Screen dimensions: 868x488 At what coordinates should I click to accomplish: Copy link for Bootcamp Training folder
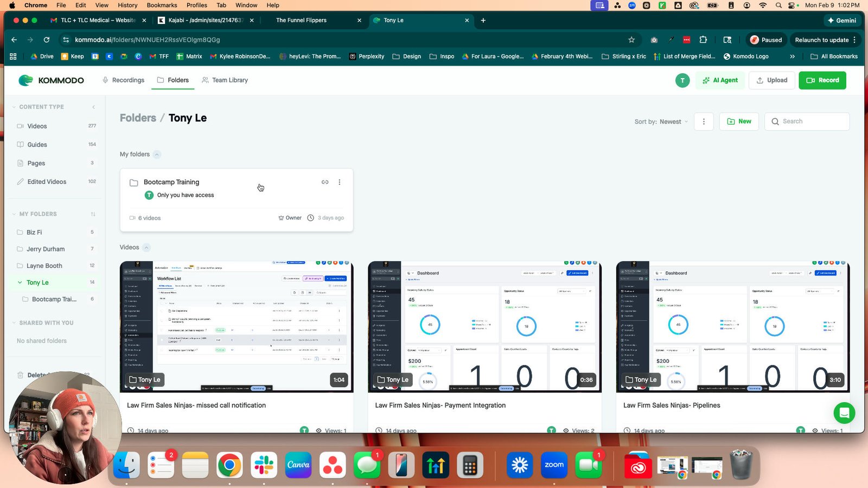325,182
